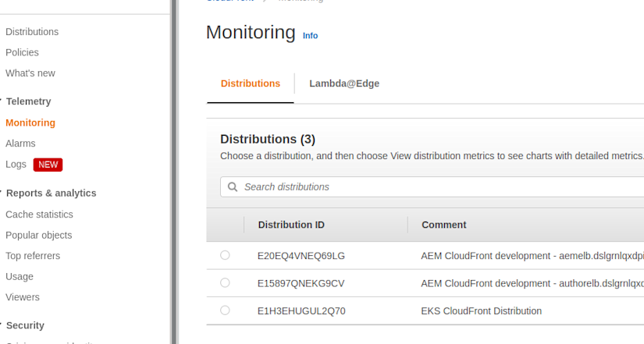
Task: Open Popular objects report
Action: pyautogui.click(x=39, y=236)
